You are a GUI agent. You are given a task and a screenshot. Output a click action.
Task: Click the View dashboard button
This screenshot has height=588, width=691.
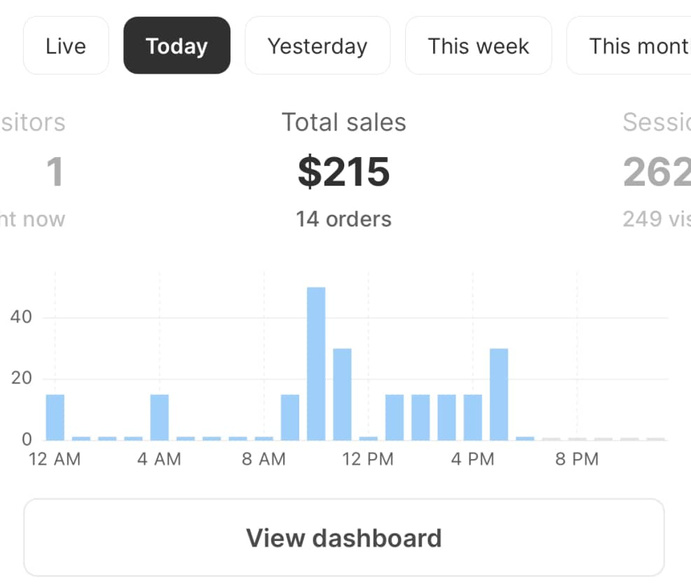coord(344,538)
